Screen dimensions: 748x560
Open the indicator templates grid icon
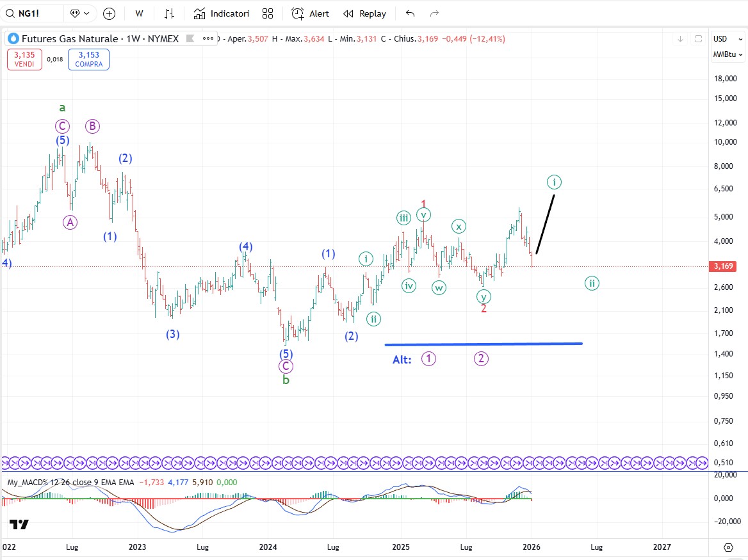(268, 13)
